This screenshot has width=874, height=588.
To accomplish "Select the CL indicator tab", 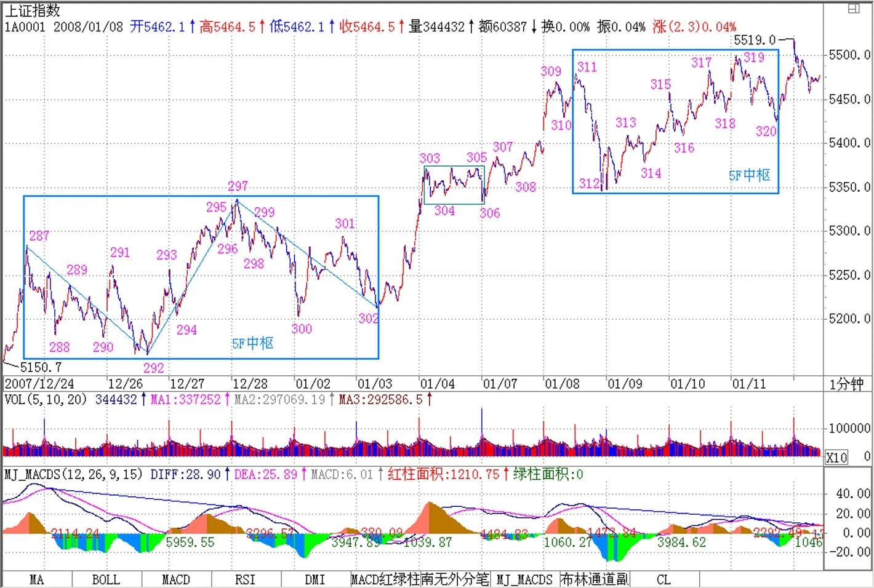I will point(664,579).
